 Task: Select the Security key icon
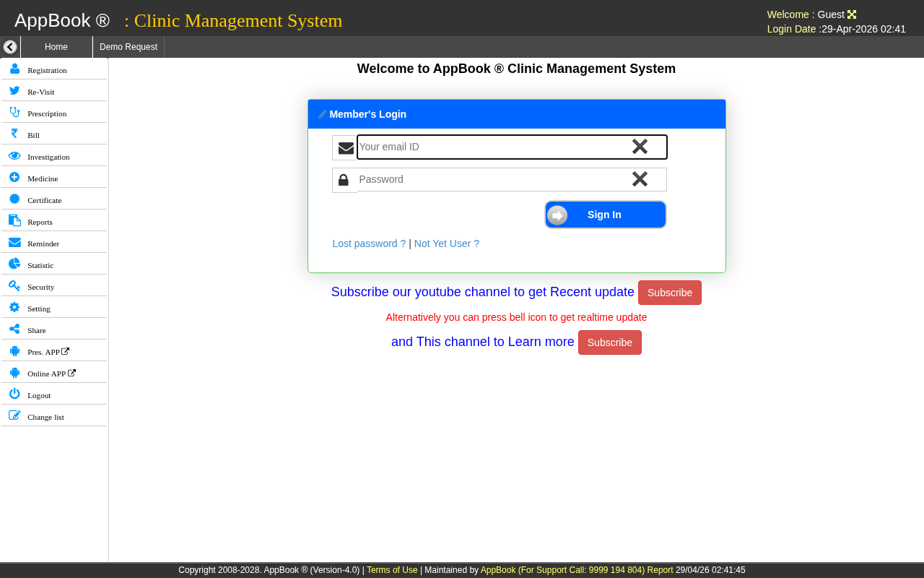(14, 285)
